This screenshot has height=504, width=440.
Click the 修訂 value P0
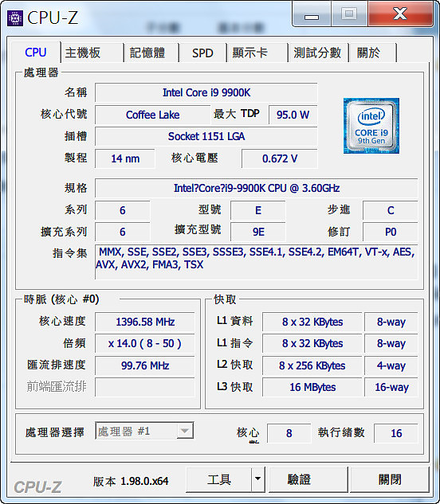(391, 232)
